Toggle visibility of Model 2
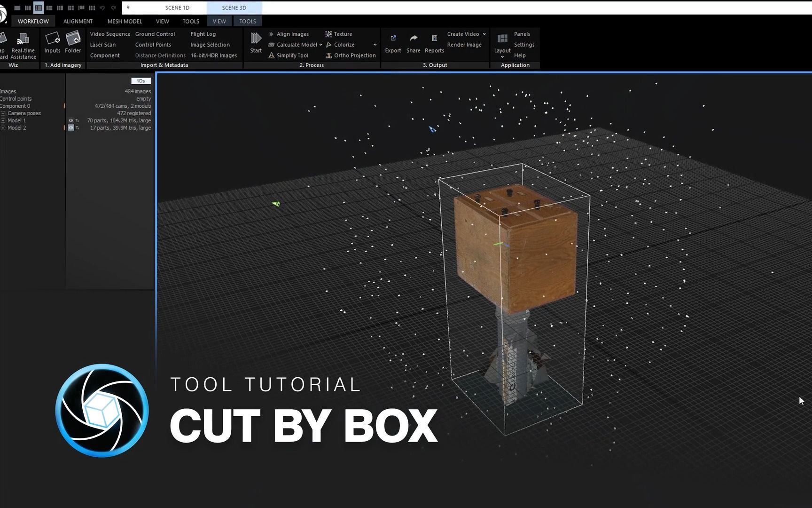The height and width of the screenshot is (508, 812). 71,127
